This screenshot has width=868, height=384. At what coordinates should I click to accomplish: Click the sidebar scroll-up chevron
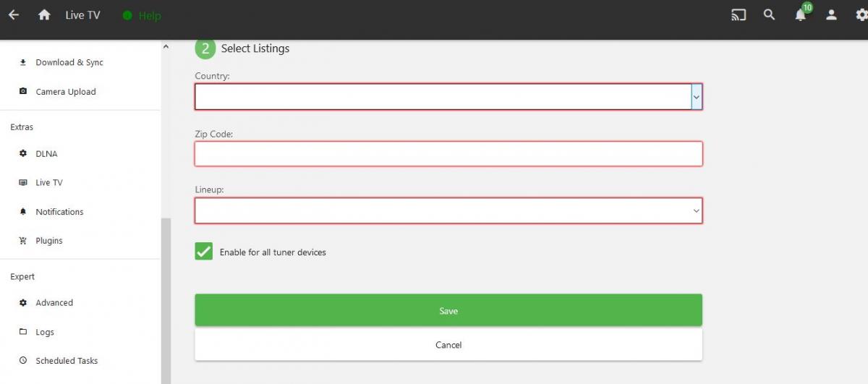166,47
